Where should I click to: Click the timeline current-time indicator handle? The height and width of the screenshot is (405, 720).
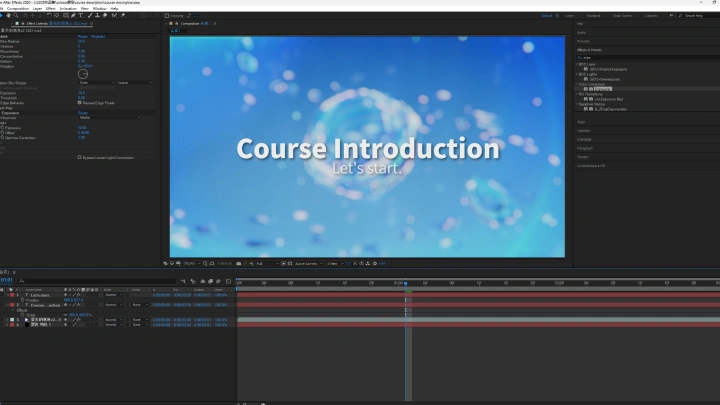405,283
